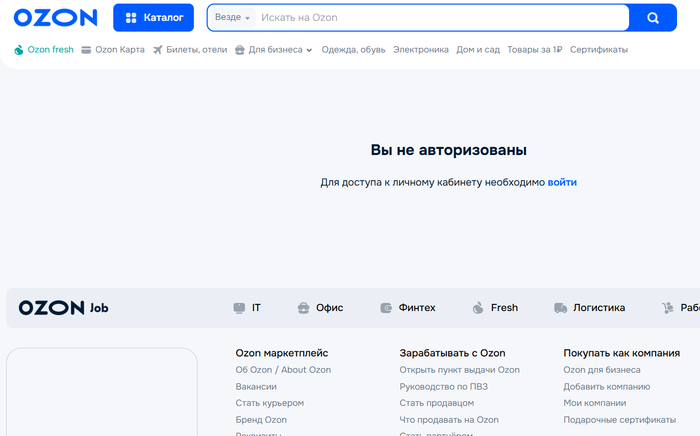
Task: Expand the Для бизнеса dropdown
Action: coord(274,50)
